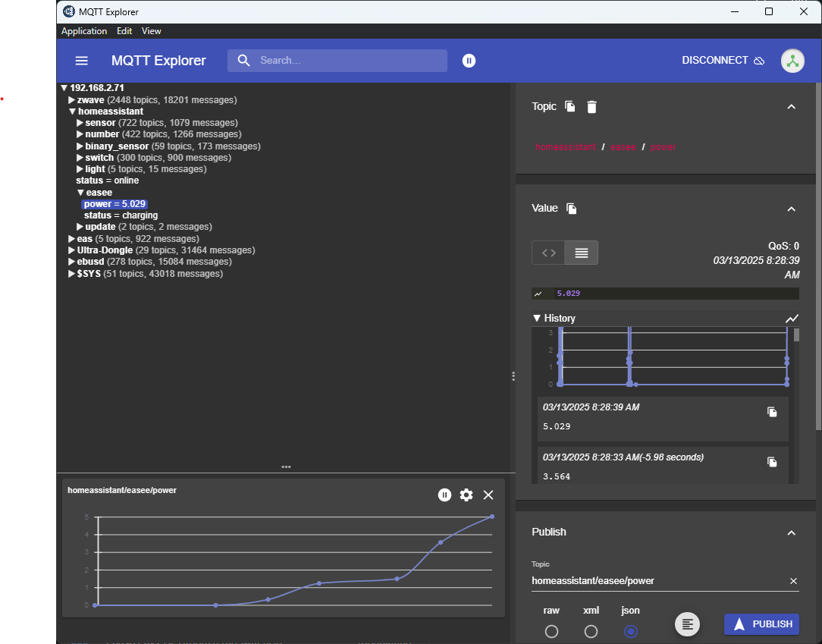Open the Application menu
Image resolution: width=822 pixels, height=644 pixels.
point(84,31)
